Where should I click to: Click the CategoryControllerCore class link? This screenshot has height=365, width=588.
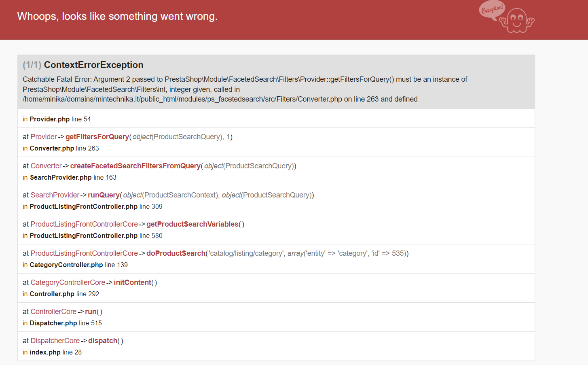[x=68, y=282]
